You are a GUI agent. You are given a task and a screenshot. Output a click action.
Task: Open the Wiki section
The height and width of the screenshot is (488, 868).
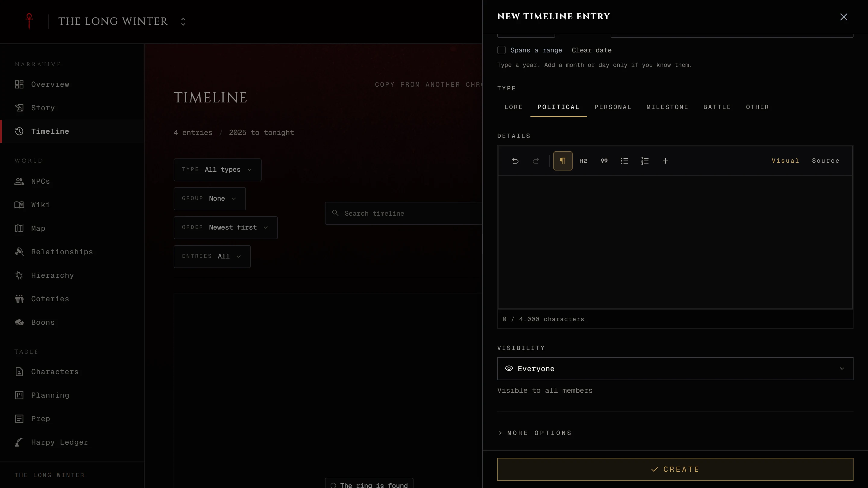(72, 205)
